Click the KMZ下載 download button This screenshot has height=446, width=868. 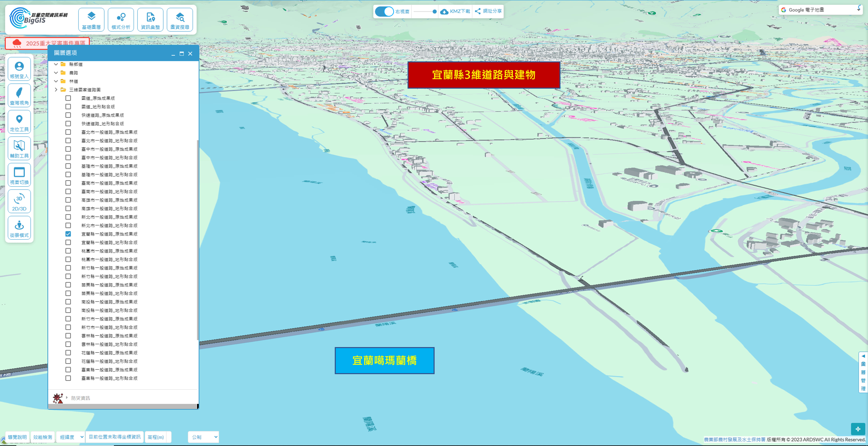(455, 11)
